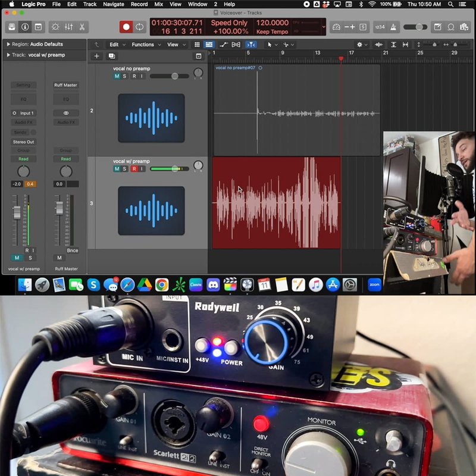Open the Editors scissors icon

(x=82, y=27)
